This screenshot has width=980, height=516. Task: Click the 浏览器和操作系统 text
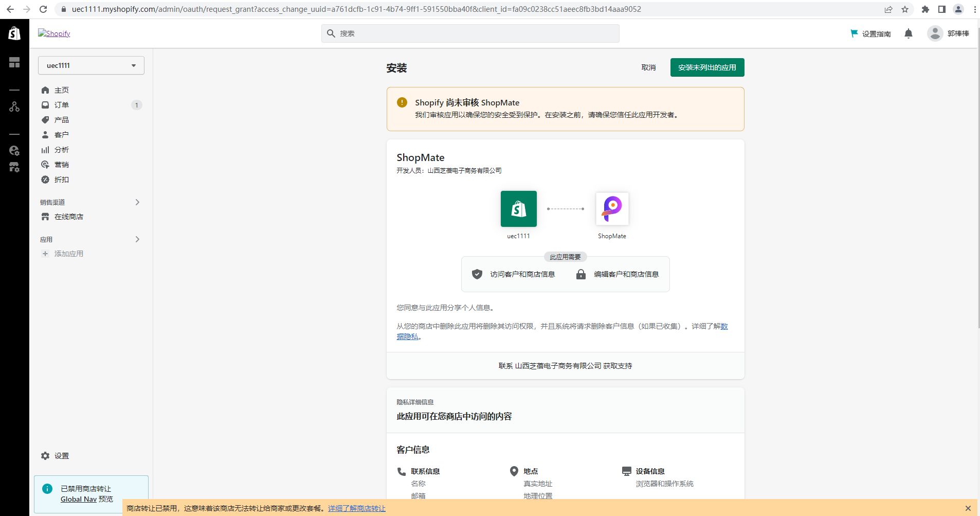coord(664,484)
